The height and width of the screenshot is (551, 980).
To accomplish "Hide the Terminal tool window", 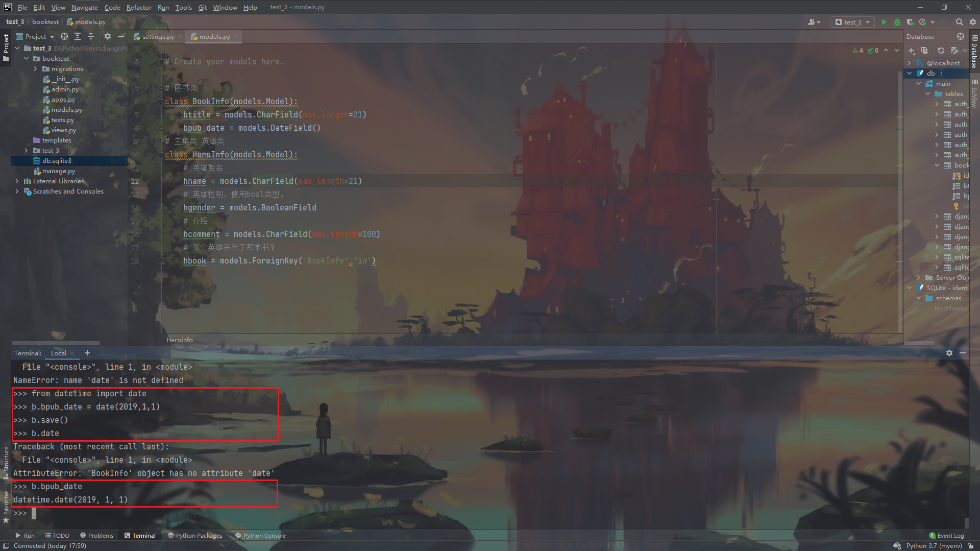I will click(963, 353).
